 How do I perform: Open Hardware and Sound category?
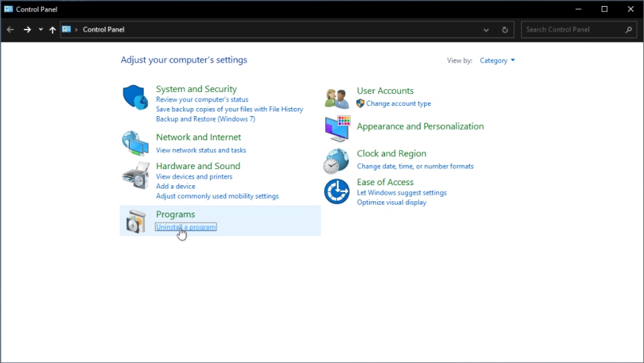coord(198,166)
